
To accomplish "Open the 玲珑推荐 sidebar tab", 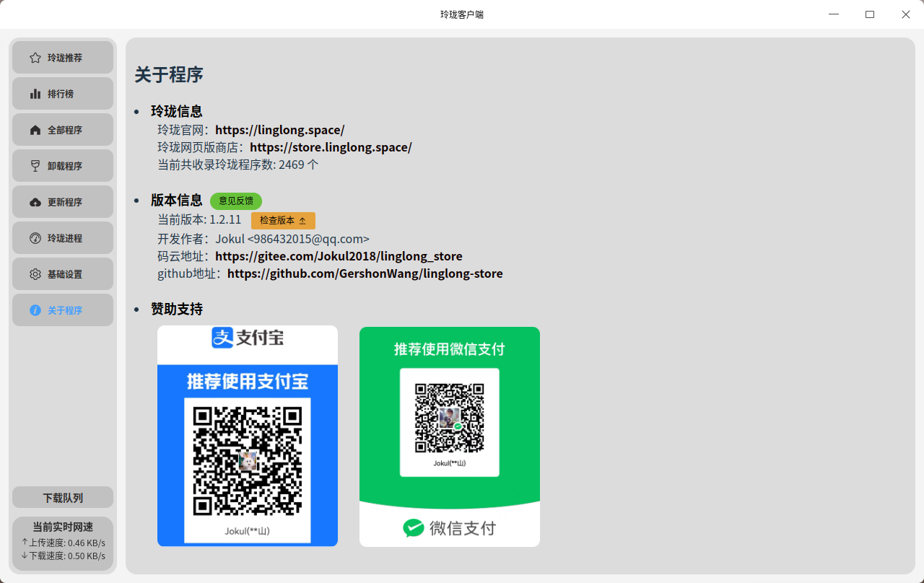I will 63,58.
